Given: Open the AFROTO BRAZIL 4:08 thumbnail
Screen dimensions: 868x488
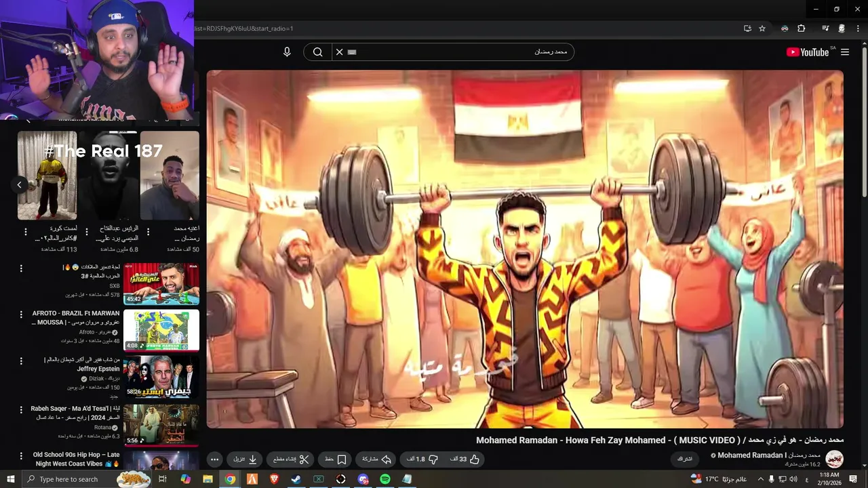Looking at the screenshot, I should (161, 330).
